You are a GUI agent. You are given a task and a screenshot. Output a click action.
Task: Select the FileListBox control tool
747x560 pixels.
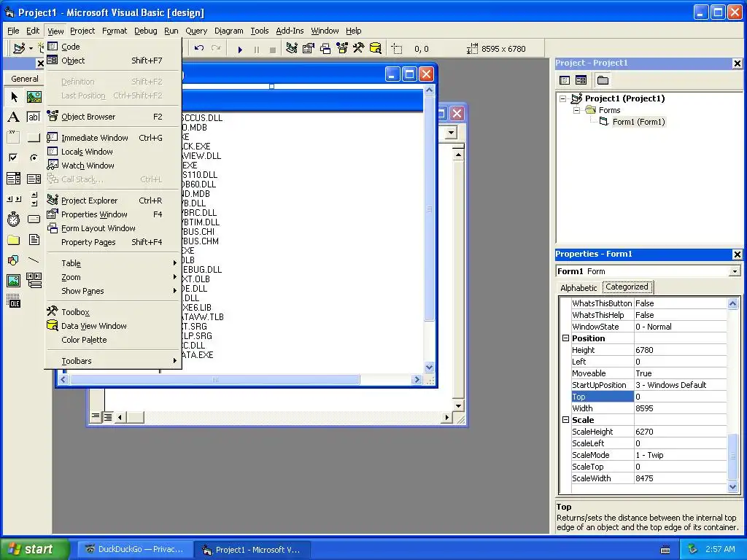pos(34,239)
